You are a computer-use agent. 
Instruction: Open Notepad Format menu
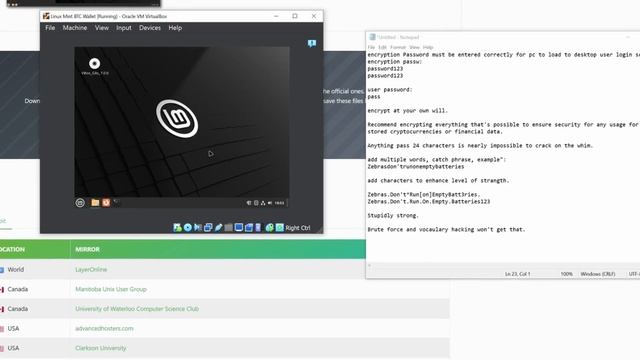tap(398, 47)
